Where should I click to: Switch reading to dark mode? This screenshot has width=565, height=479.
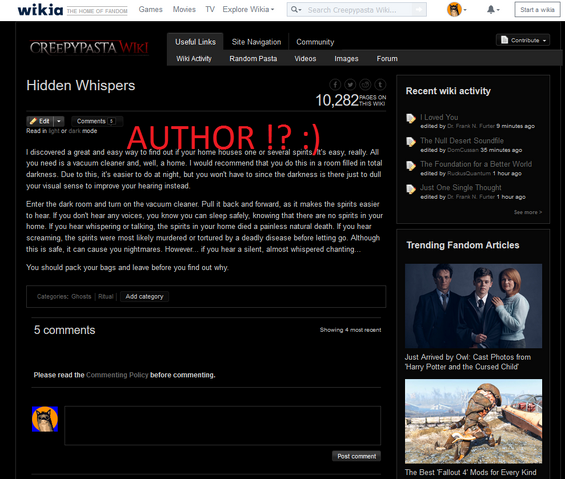coord(75,131)
